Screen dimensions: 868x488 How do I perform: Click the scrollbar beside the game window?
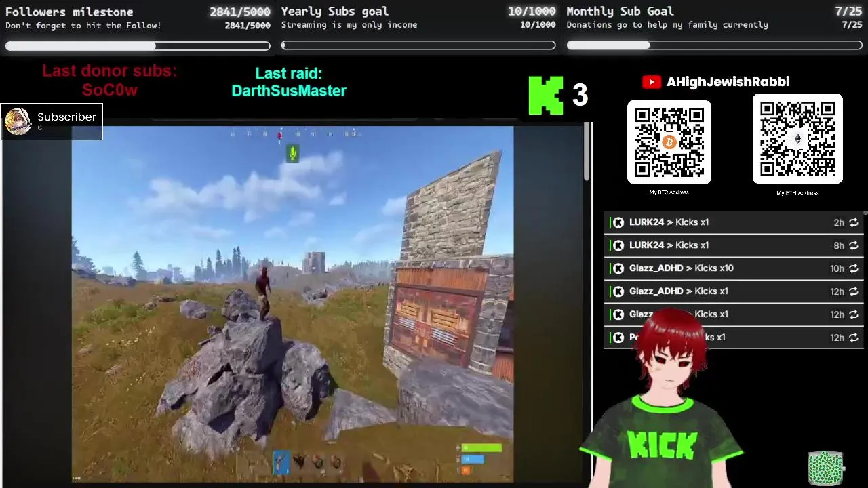(587, 153)
